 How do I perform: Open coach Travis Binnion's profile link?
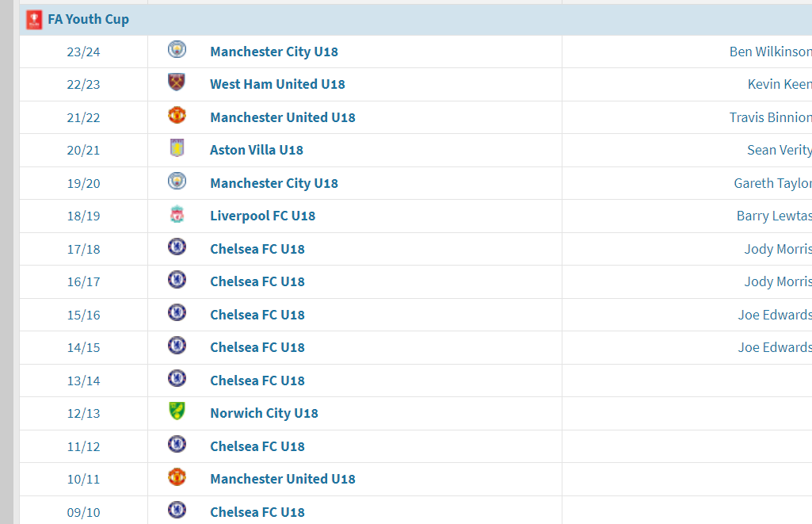click(x=770, y=117)
